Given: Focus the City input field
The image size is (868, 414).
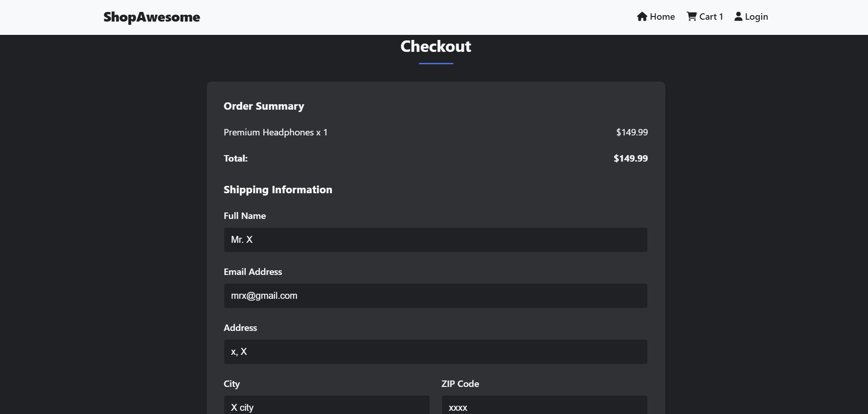Looking at the screenshot, I should (326, 406).
